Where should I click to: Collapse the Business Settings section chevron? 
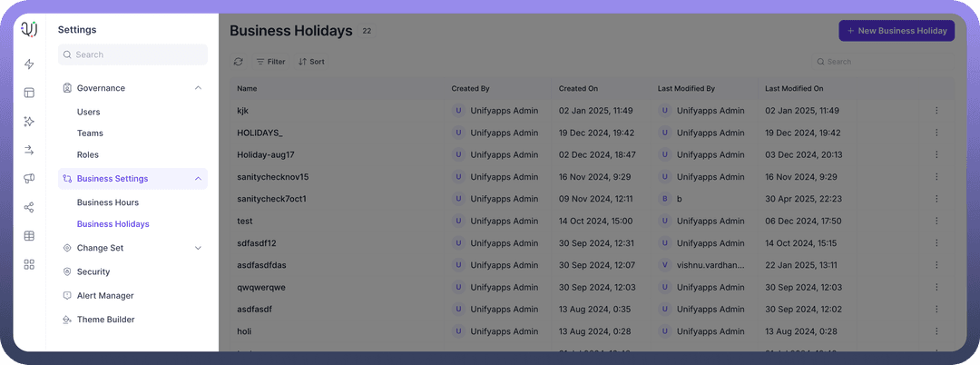(198, 179)
